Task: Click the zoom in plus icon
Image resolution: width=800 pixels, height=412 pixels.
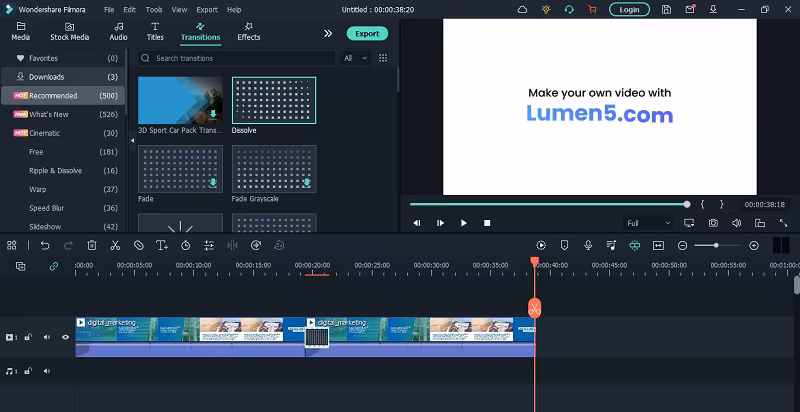Action: pos(754,246)
